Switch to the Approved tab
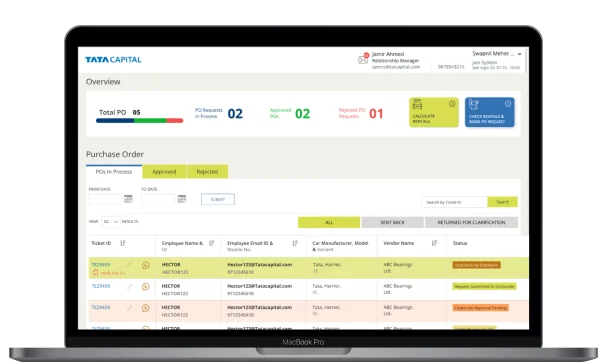 [164, 172]
